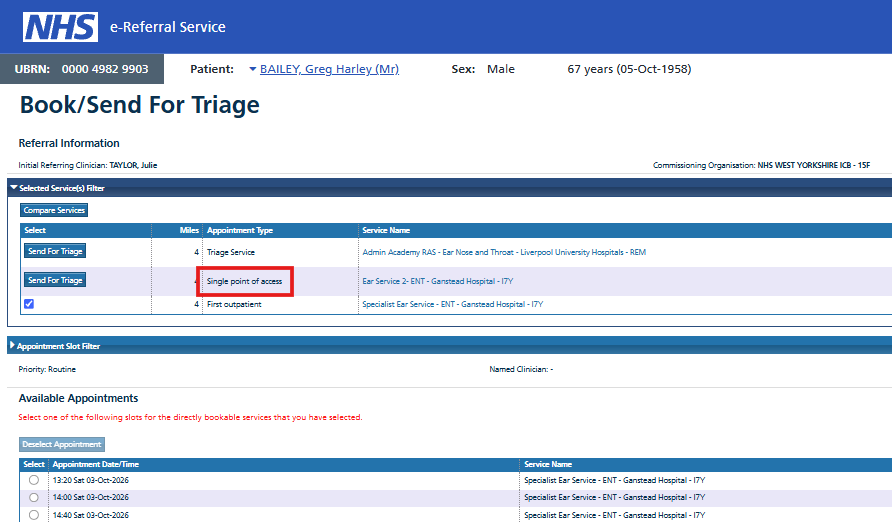Click the Appointment Date/Time column header
The width and height of the screenshot is (892, 522).
(x=96, y=464)
